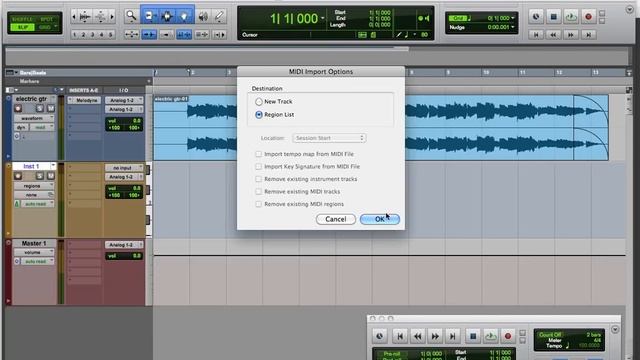Select the Selector tool
Image resolution: width=640 pixels, height=360 pixels.
pos(167,16)
